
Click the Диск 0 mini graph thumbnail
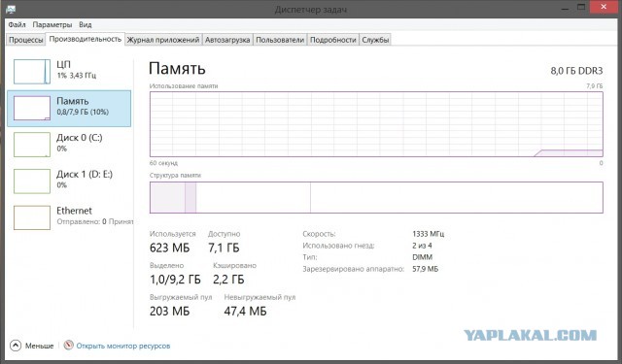coord(32,145)
